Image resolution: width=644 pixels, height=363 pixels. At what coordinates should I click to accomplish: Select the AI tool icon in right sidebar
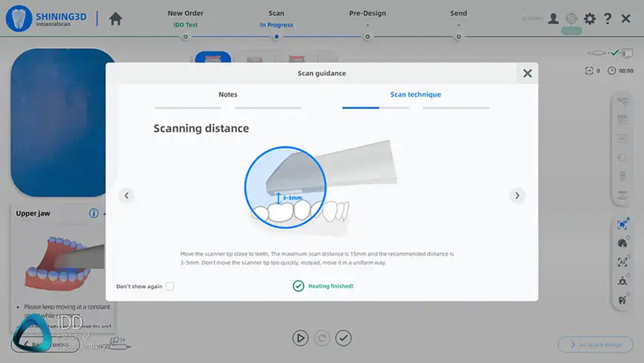[622, 262]
